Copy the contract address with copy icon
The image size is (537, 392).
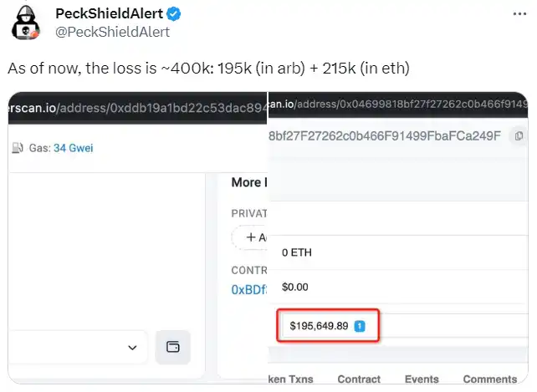point(519,135)
